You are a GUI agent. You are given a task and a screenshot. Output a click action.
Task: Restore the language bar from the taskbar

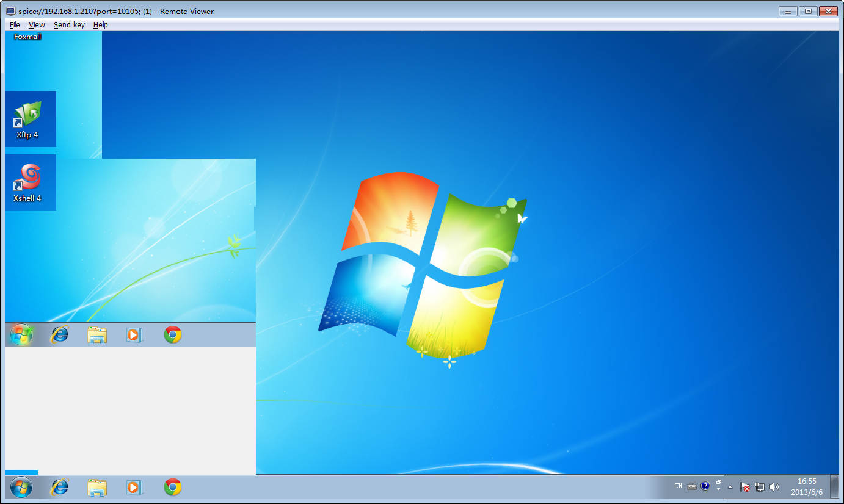[x=719, y=482]
